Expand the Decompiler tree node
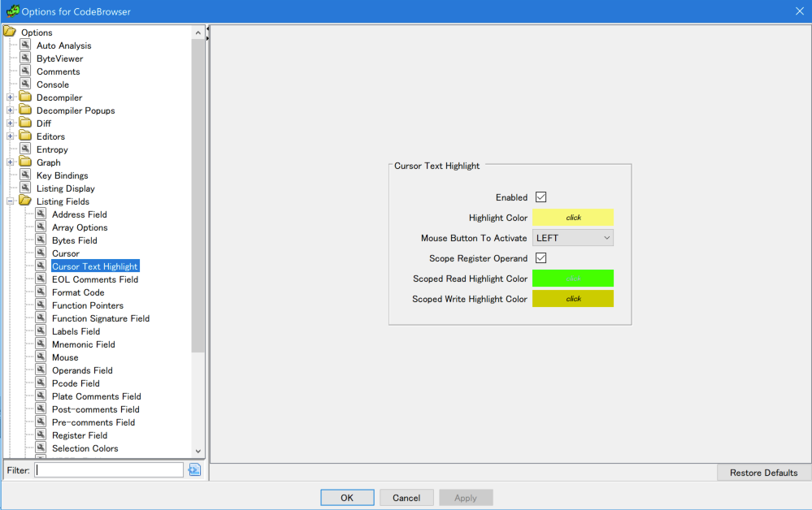Image resolution: width=812 pixels, height=510 pixels. (10, 97)
